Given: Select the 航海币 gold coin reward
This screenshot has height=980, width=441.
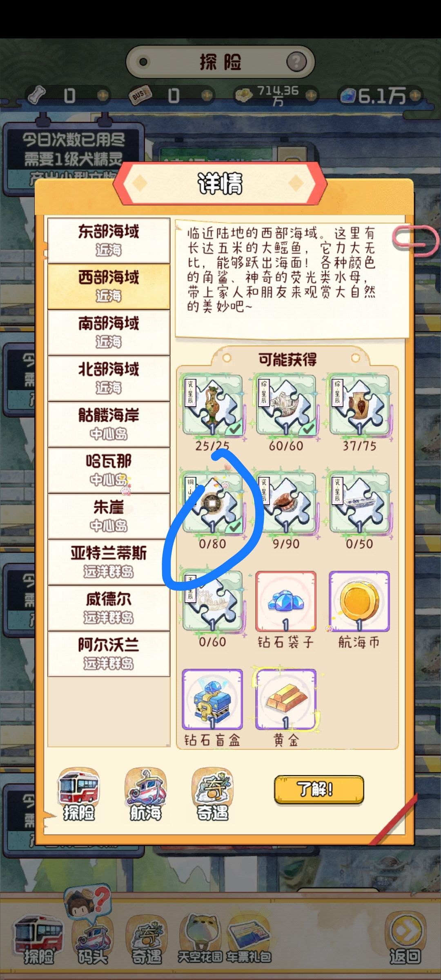Looking at the screenshot, I should tap(359, 601).
